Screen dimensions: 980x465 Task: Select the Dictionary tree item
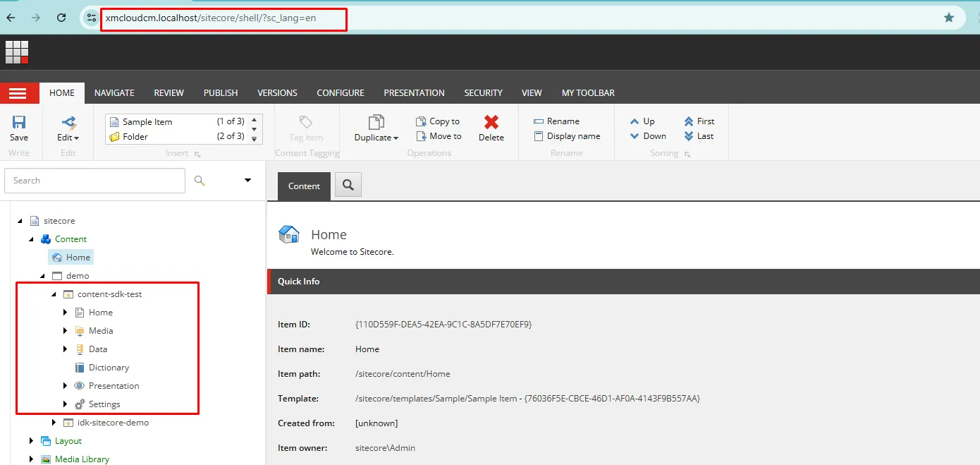click(109, 368)
